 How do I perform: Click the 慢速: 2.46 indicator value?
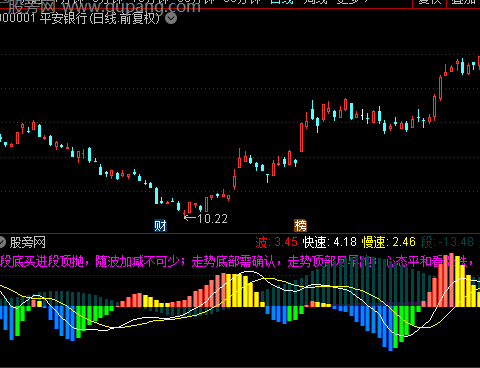point(389,242)
